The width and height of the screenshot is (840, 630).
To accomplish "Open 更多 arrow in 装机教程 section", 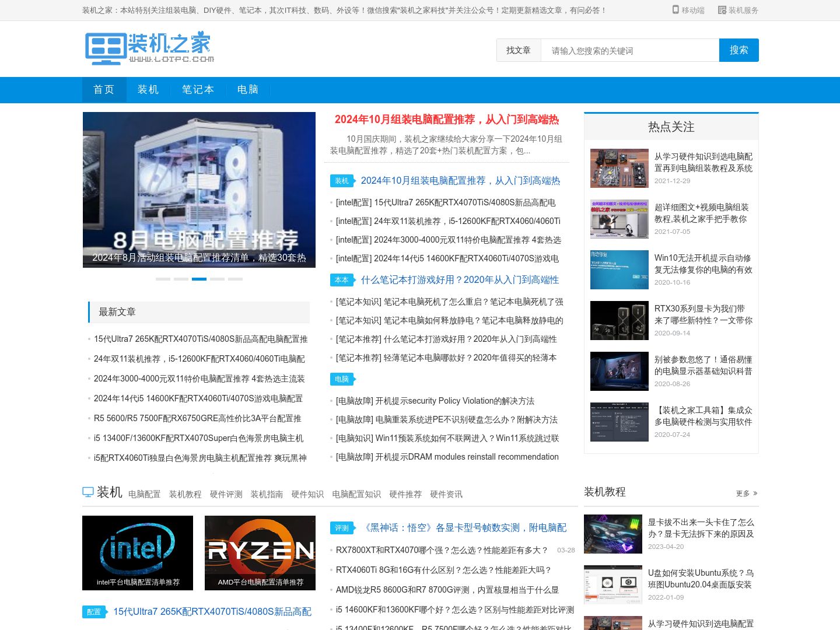I will [747, 494].
